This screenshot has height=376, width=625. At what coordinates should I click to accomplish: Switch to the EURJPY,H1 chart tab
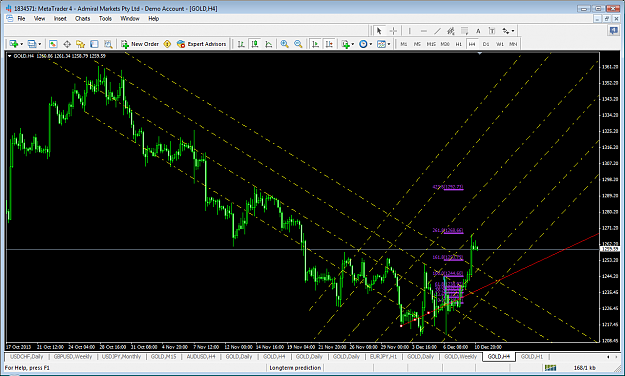pyautogui.click(x=383, y=356)
